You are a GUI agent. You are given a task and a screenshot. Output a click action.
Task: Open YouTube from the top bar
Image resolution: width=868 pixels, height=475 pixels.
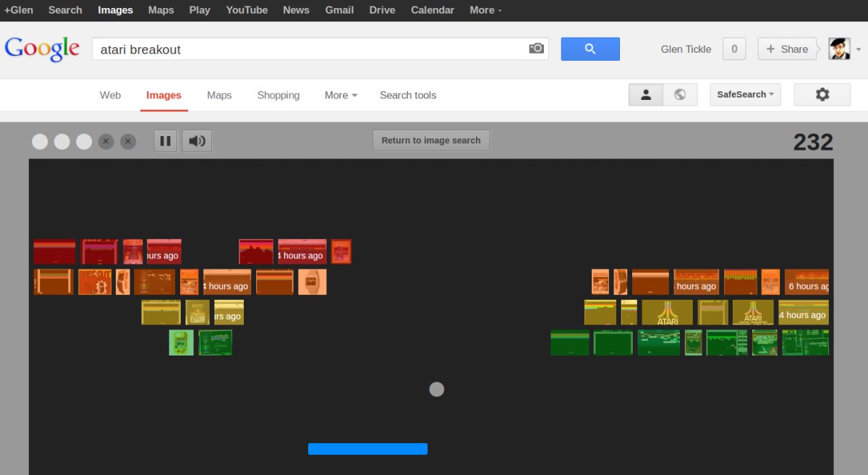coord(247,10)
